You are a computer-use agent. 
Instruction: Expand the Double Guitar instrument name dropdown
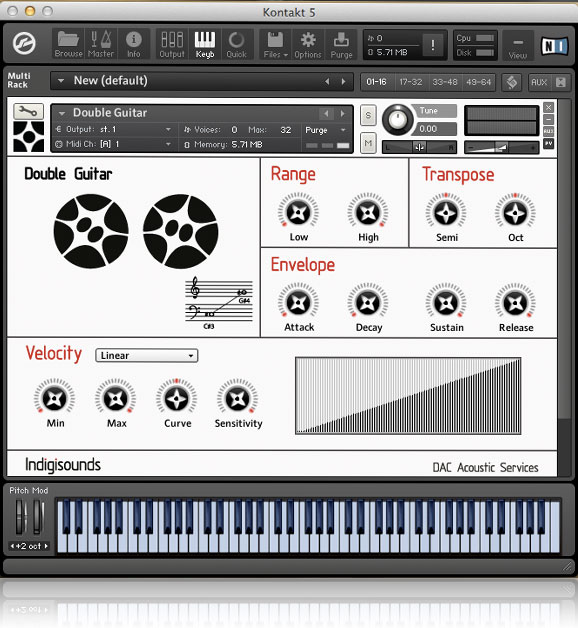click(62, 114)
